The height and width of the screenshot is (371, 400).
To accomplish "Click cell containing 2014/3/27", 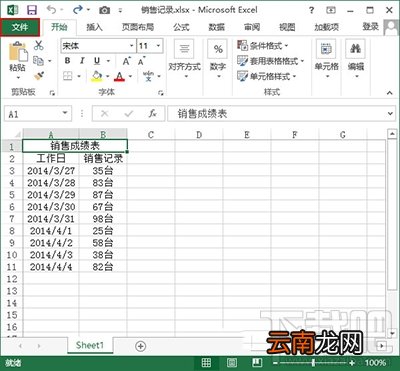I will click(x=51, y=171).
